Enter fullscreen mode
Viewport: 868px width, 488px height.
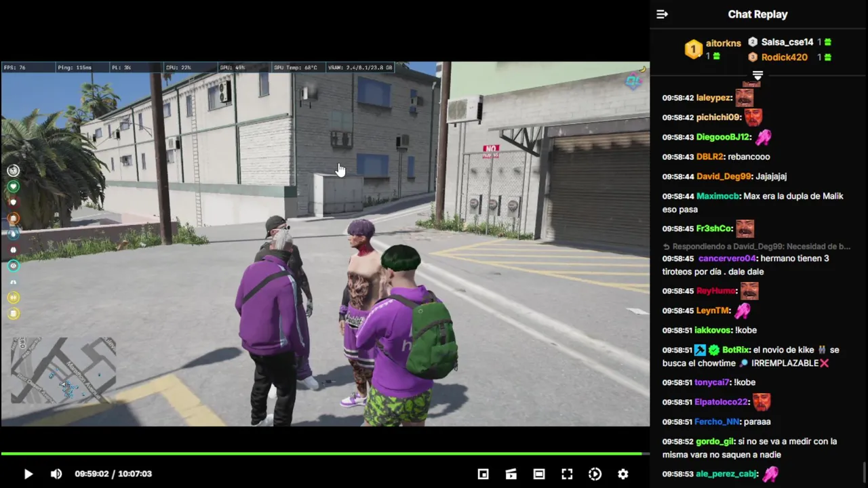click(x=567, y=474)
